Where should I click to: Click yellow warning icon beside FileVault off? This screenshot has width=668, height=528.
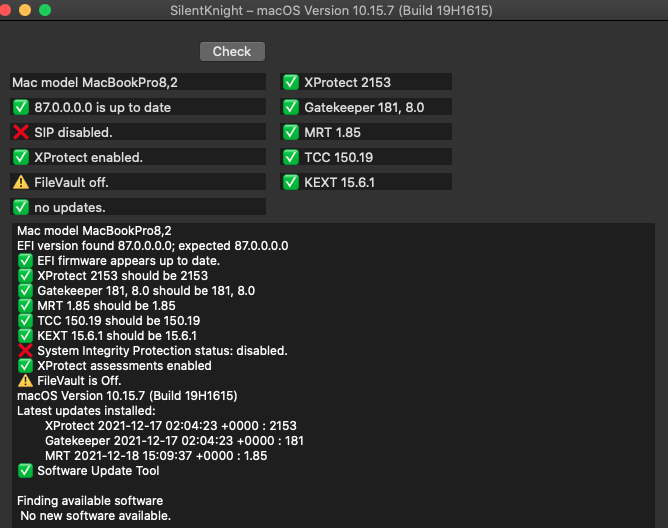(21, 182)
